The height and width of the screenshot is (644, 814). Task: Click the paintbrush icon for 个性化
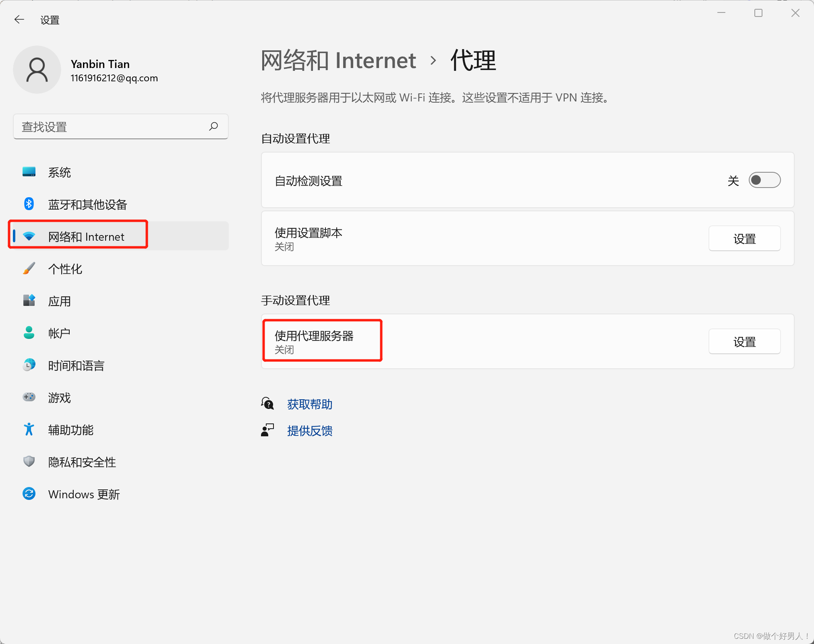pos(29,268)
